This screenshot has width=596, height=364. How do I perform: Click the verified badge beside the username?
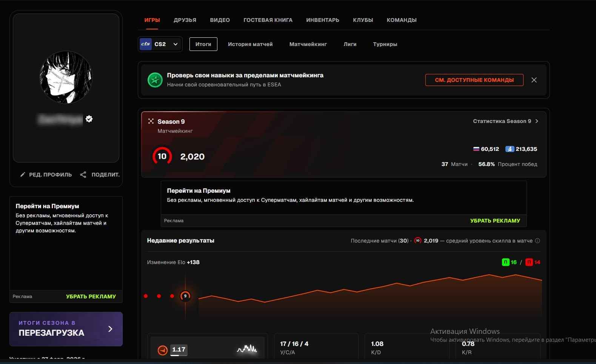tap(89, 119)
